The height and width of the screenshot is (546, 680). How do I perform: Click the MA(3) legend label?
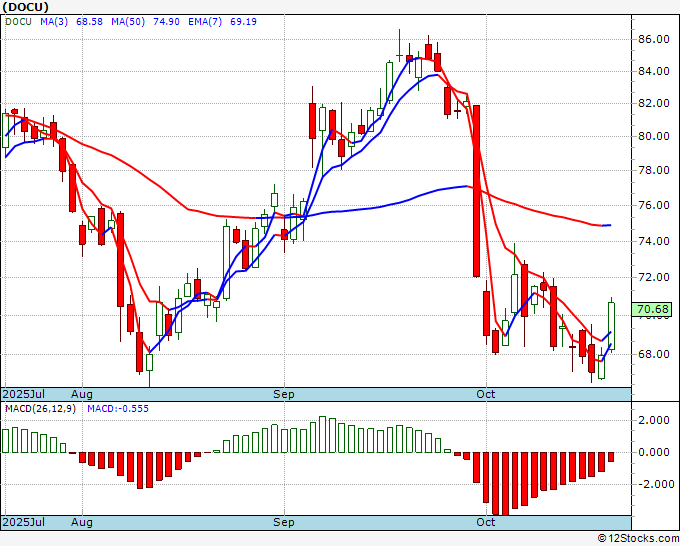(x=54, y=21)
